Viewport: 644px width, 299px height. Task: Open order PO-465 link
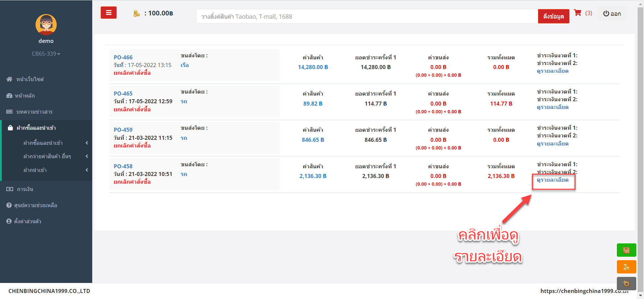tap(123, 94)
